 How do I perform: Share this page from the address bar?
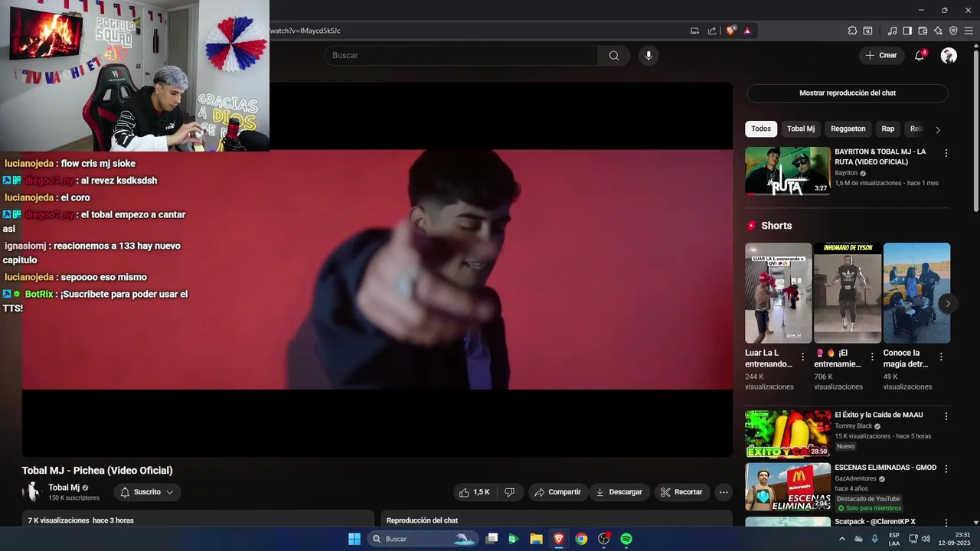pos(712,31)
